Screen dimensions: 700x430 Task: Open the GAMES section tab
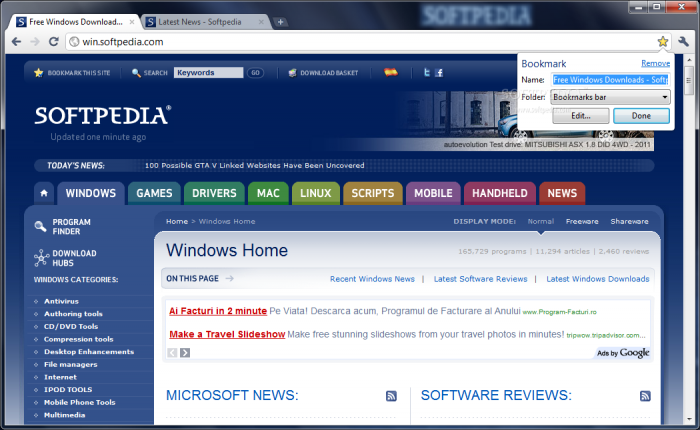pyautogui.click(x=154, y=193)
